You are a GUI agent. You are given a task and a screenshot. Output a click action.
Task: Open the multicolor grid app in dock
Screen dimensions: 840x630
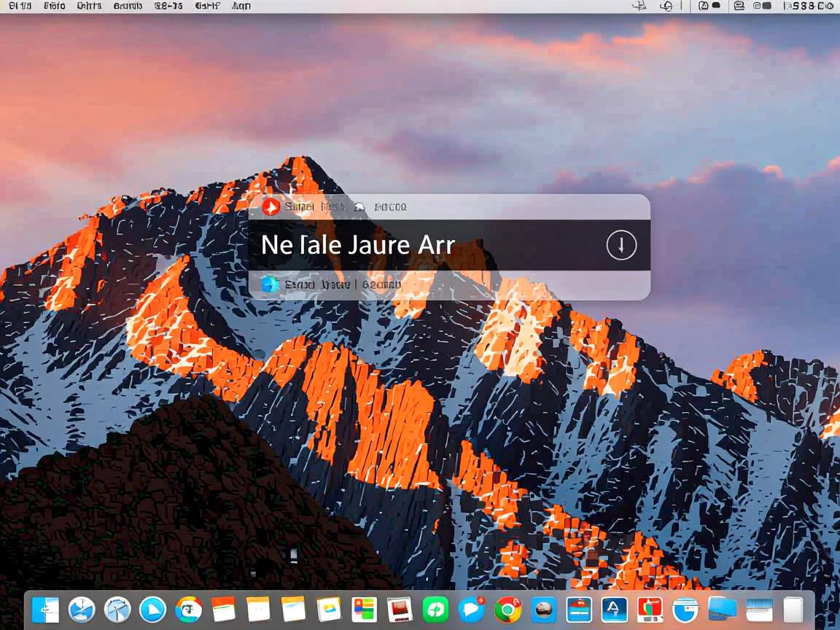click(x=363, y=610)
